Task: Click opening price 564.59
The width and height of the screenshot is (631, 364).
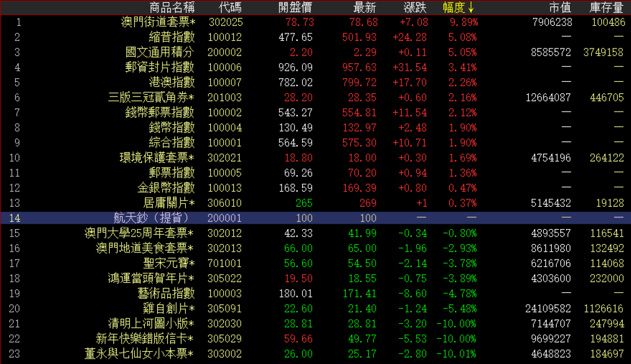Action: [296, 143]
